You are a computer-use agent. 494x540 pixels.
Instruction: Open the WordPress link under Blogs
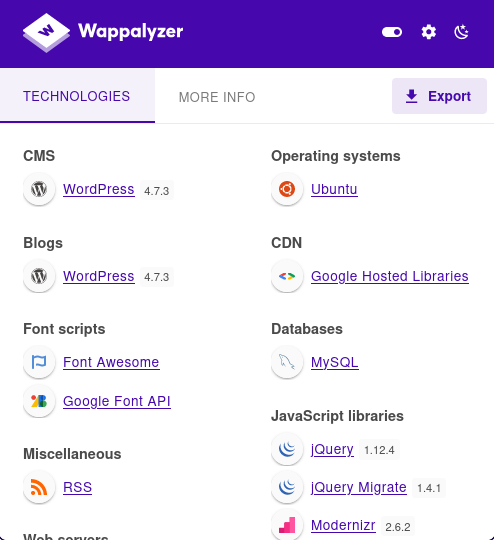(x=99, y=276)
